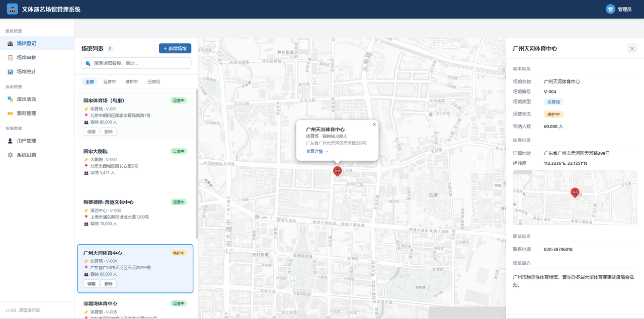Click the search magnifier icon
644x319 pixels.
(x=88, y=63)
